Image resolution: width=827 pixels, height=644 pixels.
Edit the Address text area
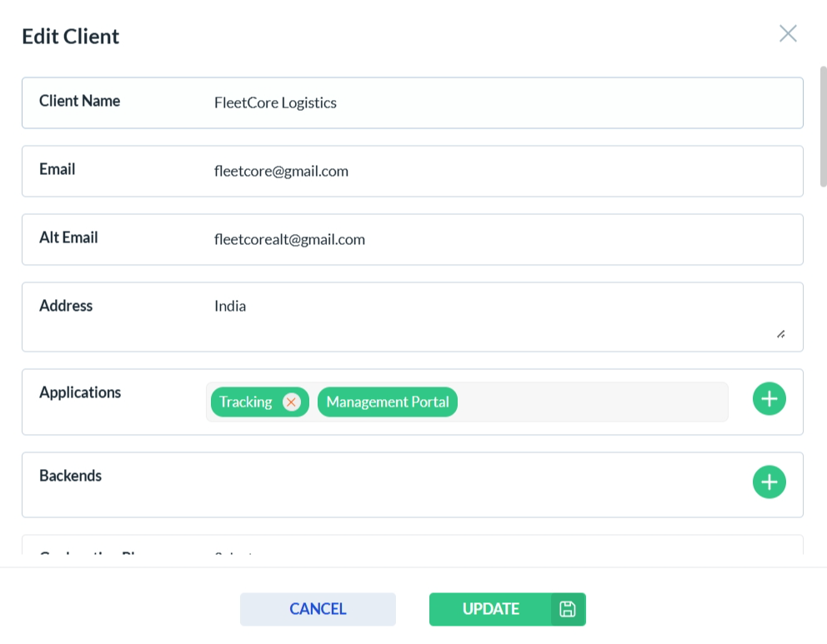(492, 317)
